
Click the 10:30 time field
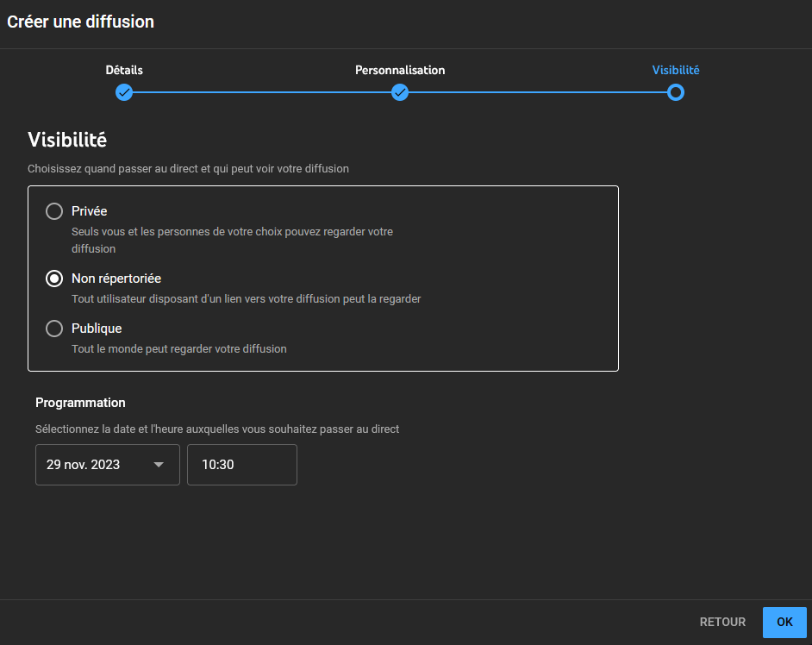coord(242,465)
